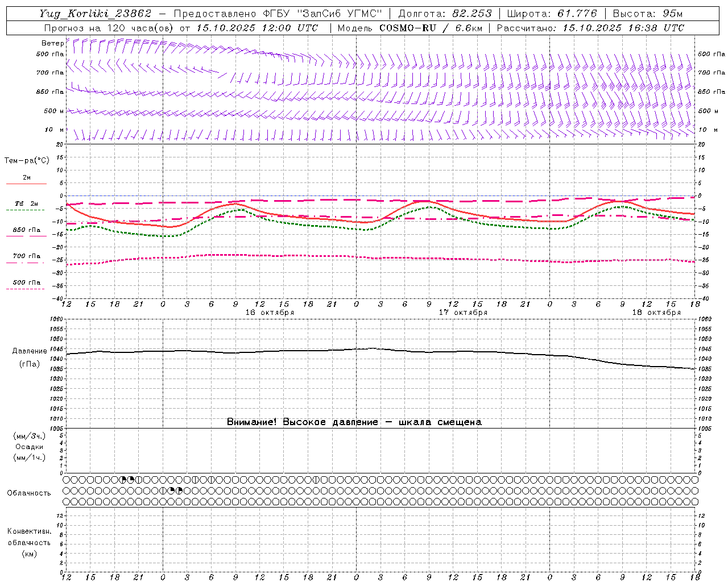Viewport: 728px width, 582px height.
Task: Click the Осадки label
Action: coord(30,447)
